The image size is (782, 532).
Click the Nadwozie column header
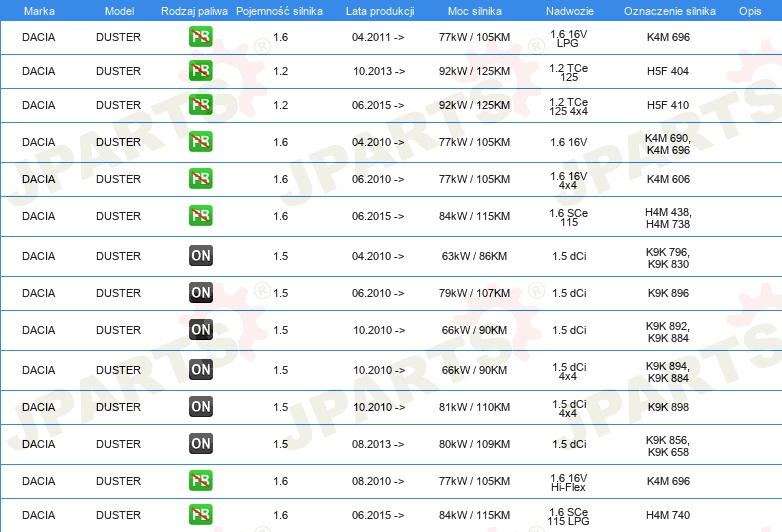point(570,11)
